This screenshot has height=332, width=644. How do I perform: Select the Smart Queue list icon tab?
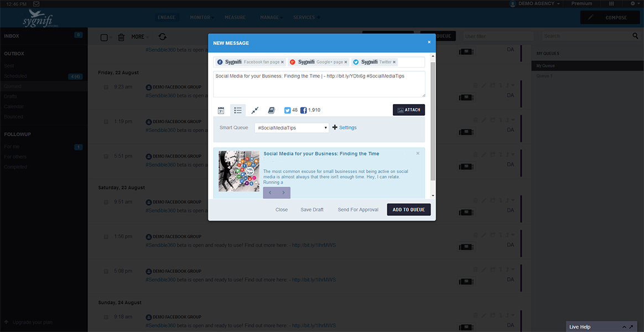coord(238,110)
